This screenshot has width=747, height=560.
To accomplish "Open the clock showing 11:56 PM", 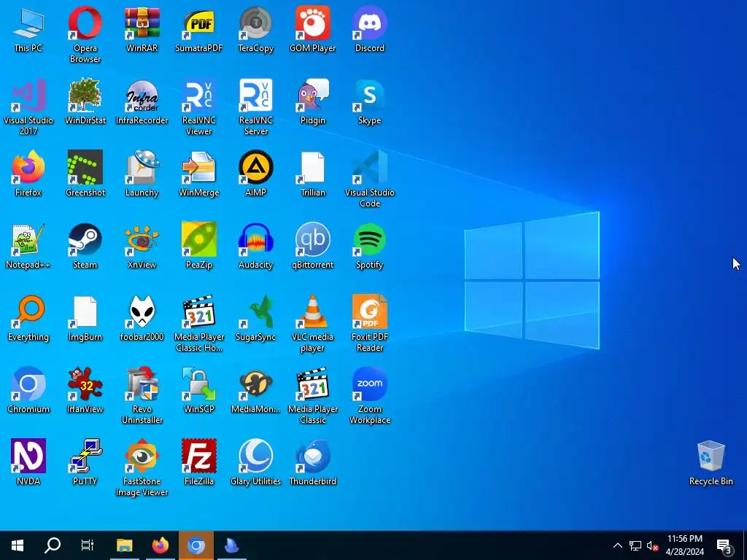I will [684, 545].
